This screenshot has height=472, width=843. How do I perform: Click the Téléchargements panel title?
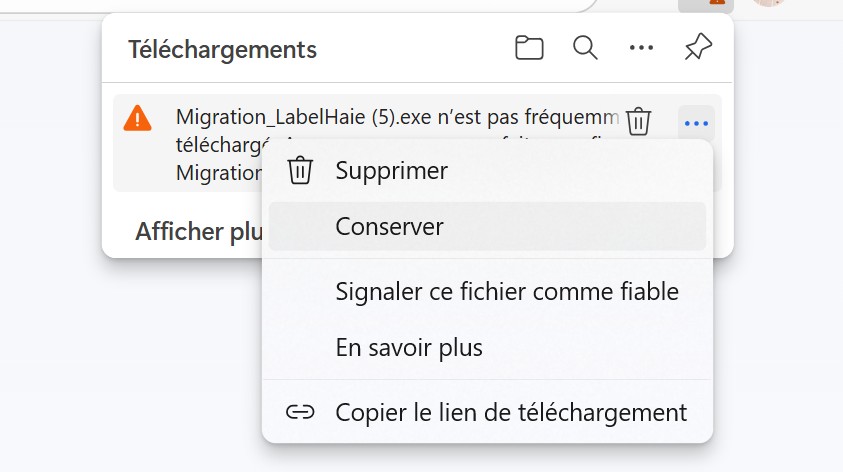(x=222, y=49)
